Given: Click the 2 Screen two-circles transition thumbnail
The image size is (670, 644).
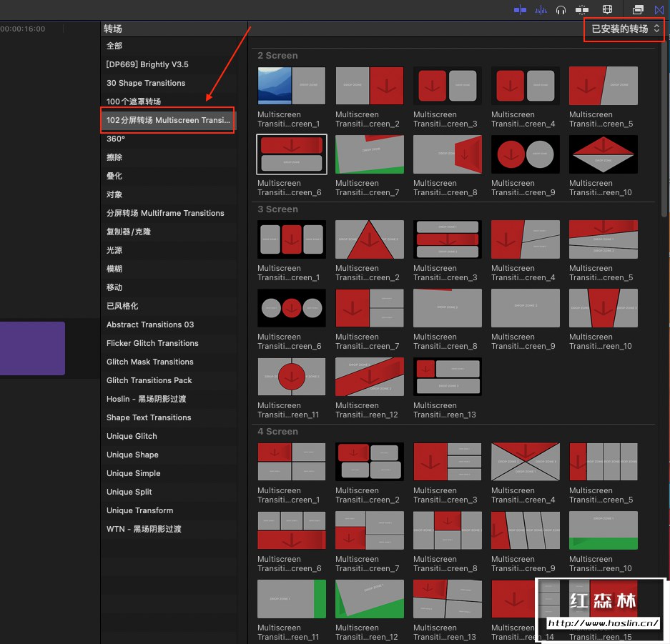Looking at the screenshot, I should click(x=526, y=154).
